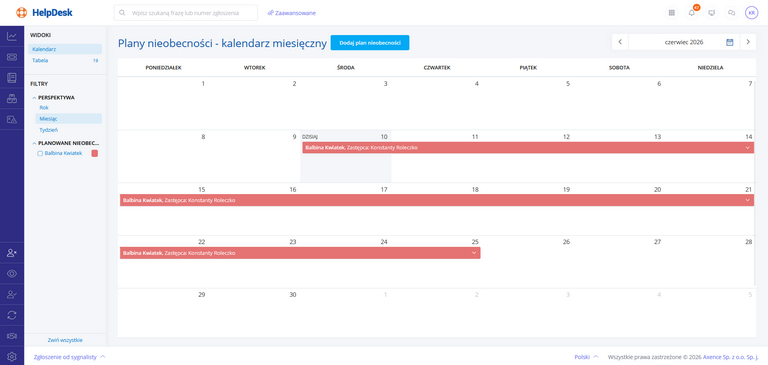Open the Zaawansowane advanced search link
This screenshot has height=365, width=768.
[291, 13]
